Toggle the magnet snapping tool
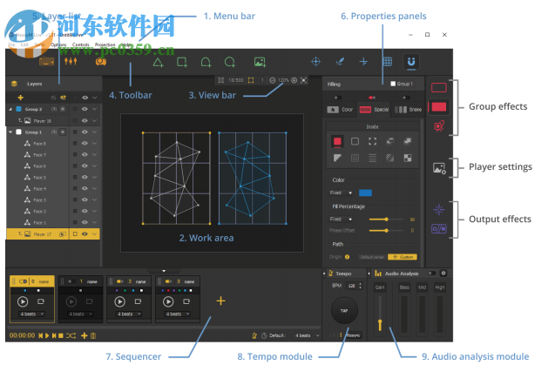Image resolution: width=555 pixels, height=392 pixels. (411, 62)
